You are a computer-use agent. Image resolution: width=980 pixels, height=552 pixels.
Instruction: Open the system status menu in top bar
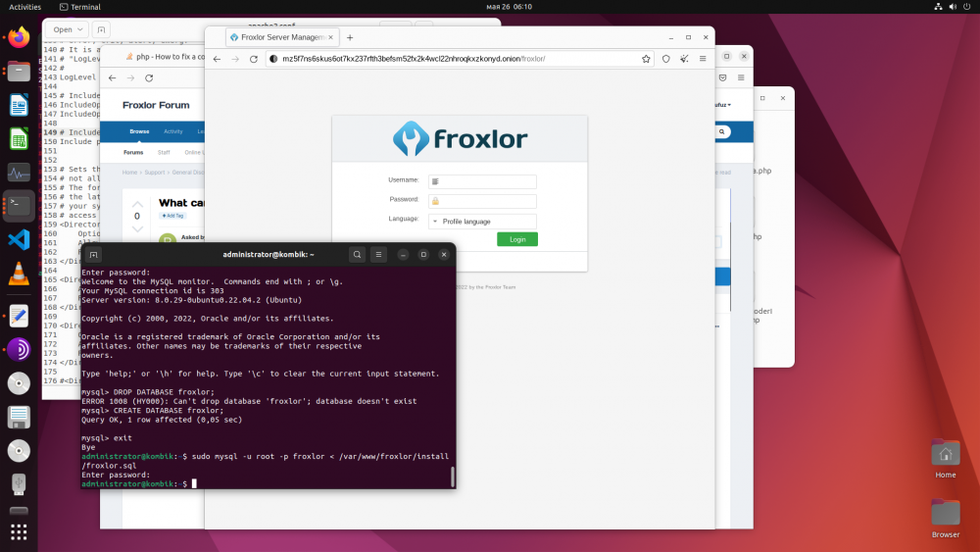pyautogui.click(x=953, y=7)
